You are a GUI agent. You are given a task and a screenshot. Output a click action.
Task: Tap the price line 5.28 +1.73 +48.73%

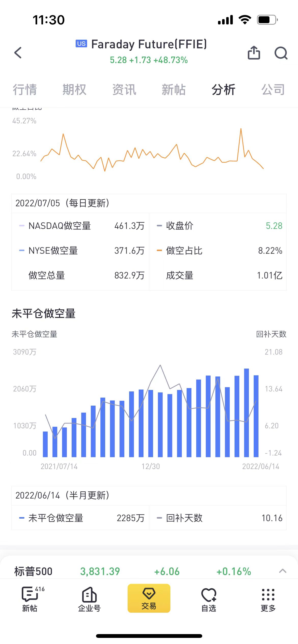tap(149, 60)
